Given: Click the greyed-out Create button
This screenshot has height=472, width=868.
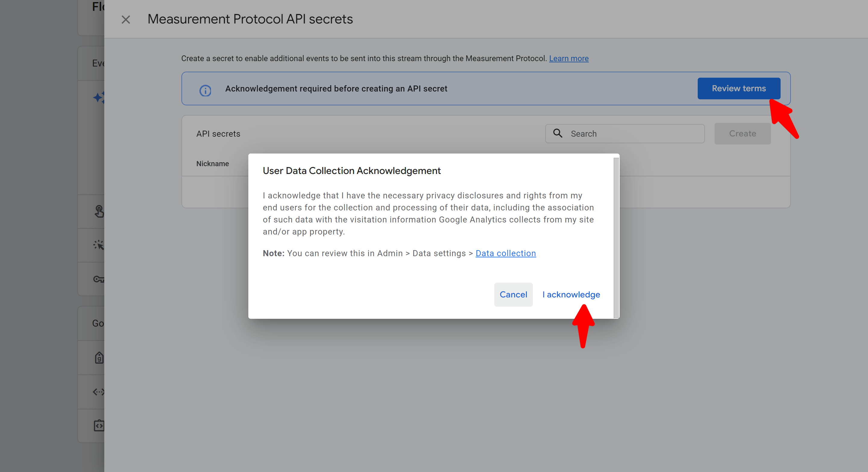Looking at the screenshot, I should tap(742, 134).
